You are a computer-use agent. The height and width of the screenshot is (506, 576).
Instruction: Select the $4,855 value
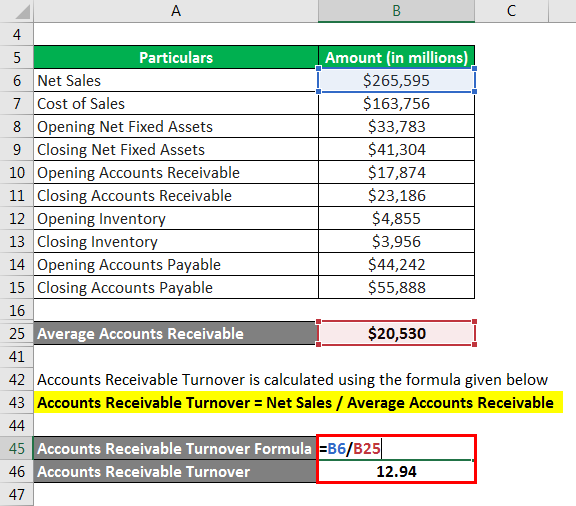(x=396, y=218)
